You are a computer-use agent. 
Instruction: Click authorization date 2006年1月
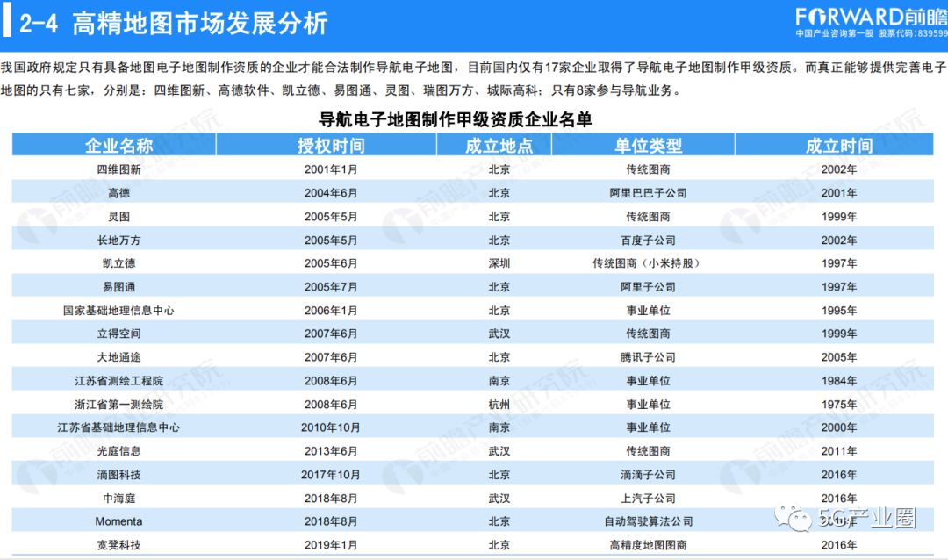[331, 310]
